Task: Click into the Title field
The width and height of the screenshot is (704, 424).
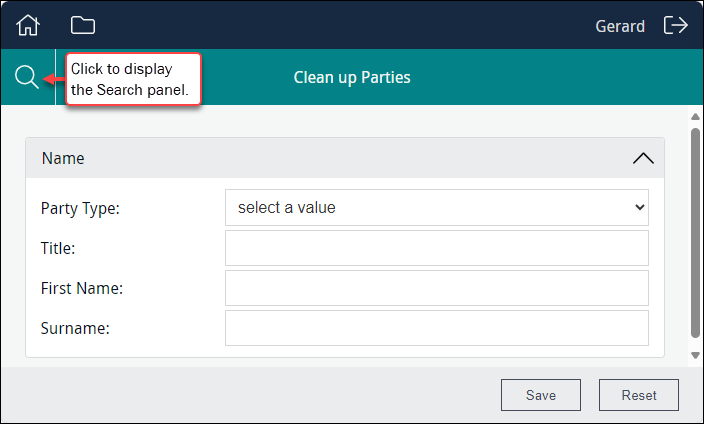Action: click(436, 248)
